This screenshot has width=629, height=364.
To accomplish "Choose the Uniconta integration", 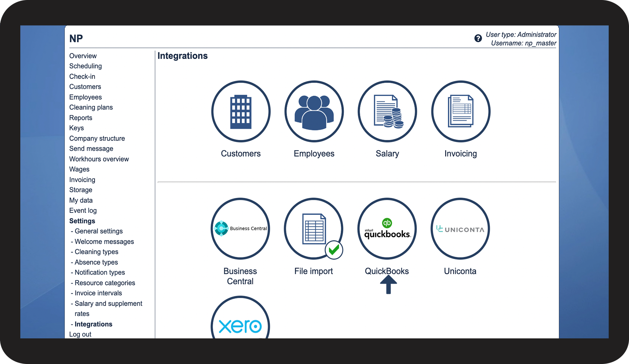I will (460, 228).
